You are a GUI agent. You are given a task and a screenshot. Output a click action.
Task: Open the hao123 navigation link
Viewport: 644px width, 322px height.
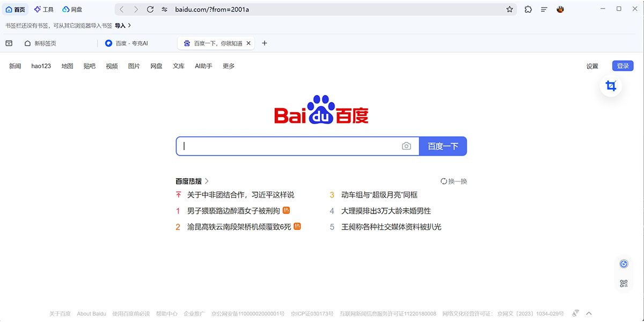[x=41, y=66]
